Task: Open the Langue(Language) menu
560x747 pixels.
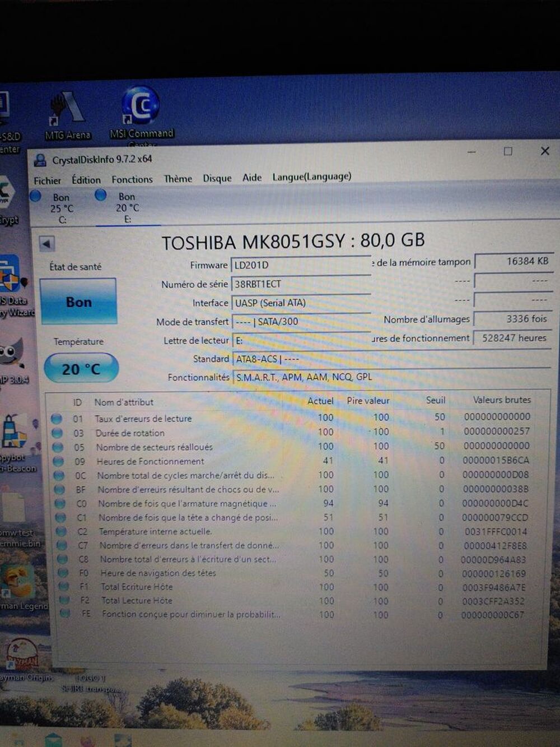Action: coord(312,177)
